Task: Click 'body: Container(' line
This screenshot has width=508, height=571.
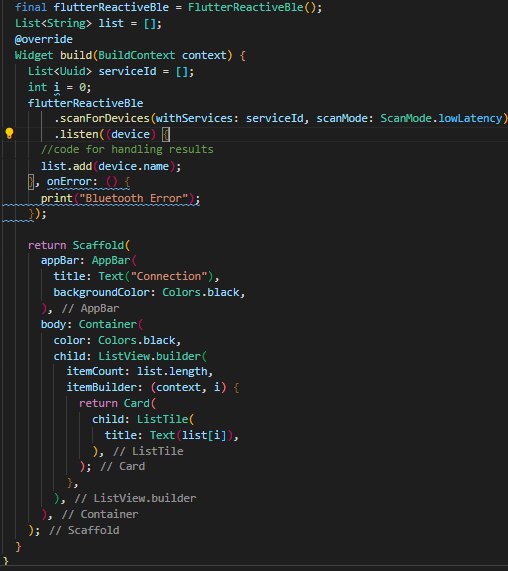Action: 92,324
